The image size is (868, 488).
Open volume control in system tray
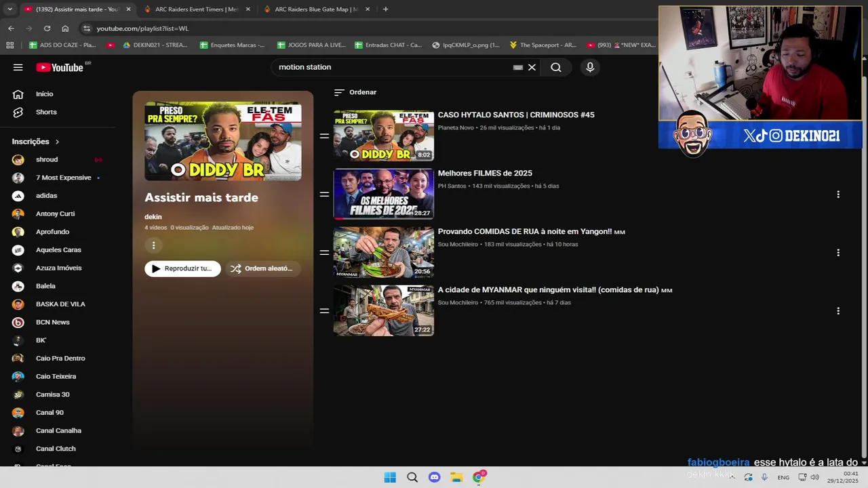pos(814,477)
